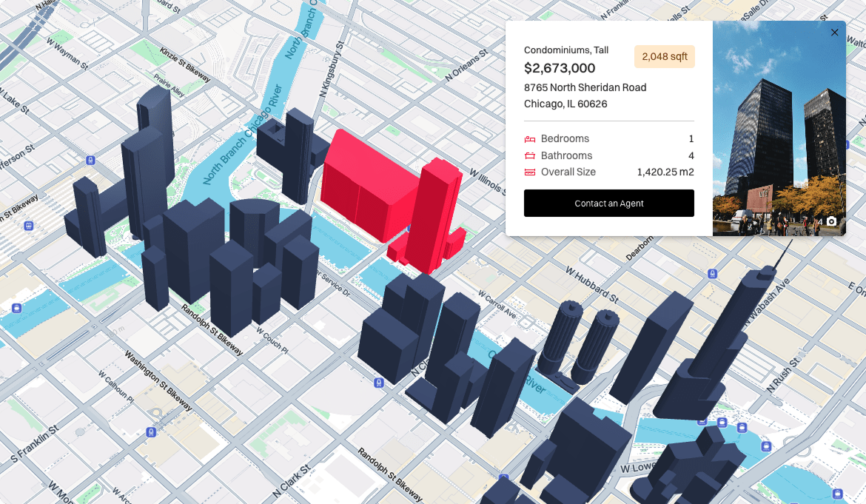Screen dimensions: 866x504
Task: Click the W Calhoun Pl label
Action: pos(116,386)
